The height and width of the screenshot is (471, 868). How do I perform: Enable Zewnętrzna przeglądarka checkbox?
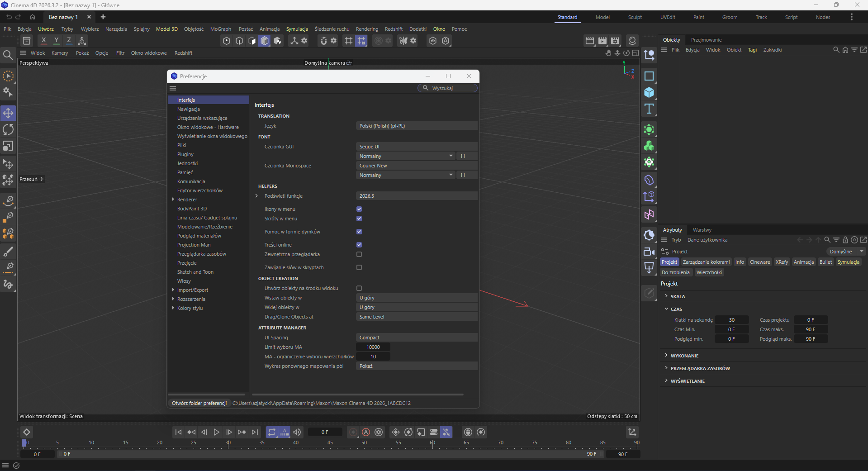point(359,254)
